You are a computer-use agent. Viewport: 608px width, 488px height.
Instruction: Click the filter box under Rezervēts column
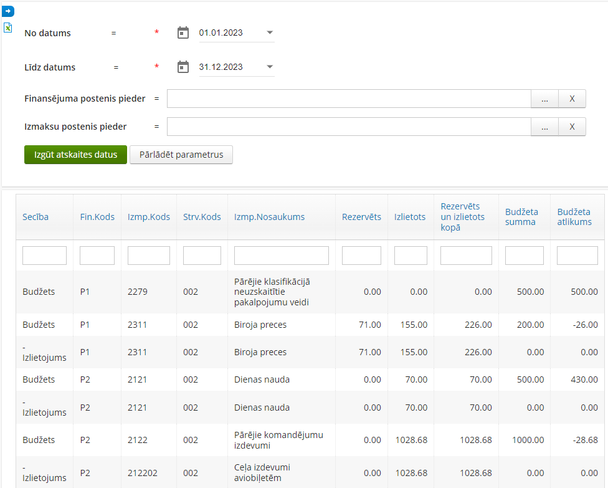[361, 256]
